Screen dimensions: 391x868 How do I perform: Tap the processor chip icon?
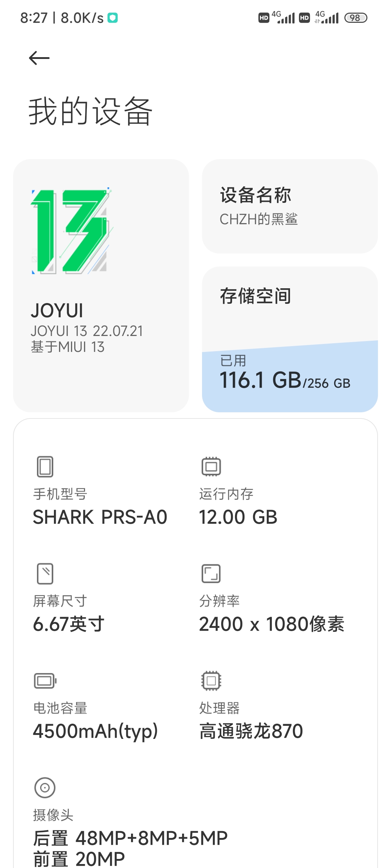pyautogui.click(x=211, y=681)
